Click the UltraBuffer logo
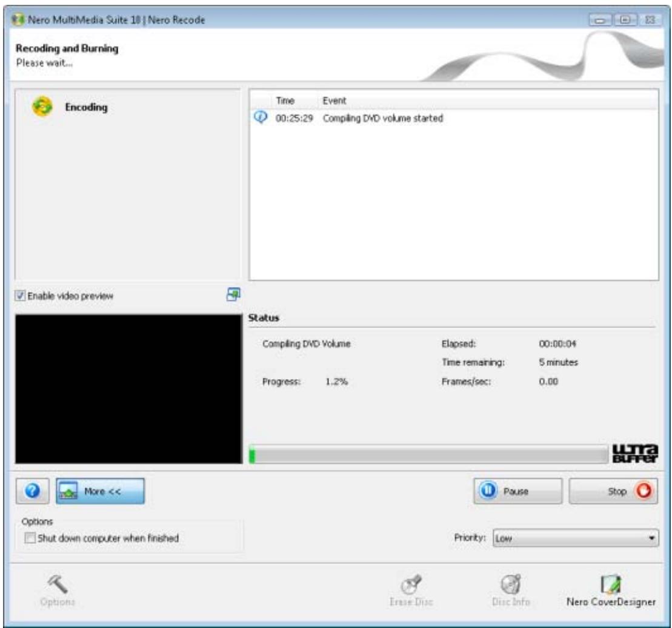The image size is (672, 628). coord(634,454)
